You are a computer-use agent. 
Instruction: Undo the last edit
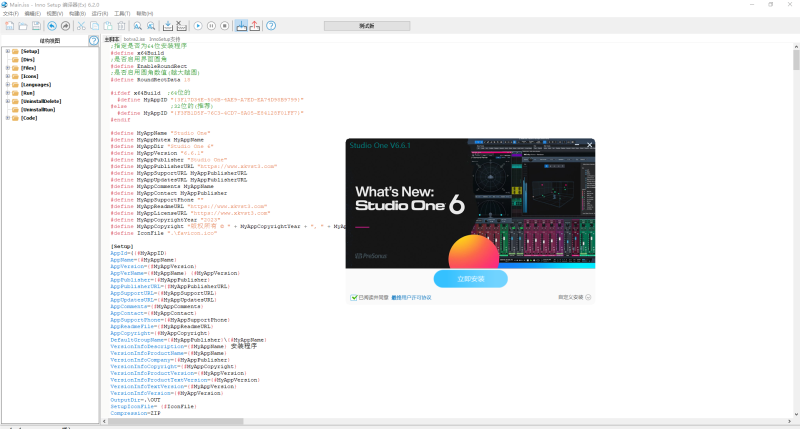click(x=52, y=26)
